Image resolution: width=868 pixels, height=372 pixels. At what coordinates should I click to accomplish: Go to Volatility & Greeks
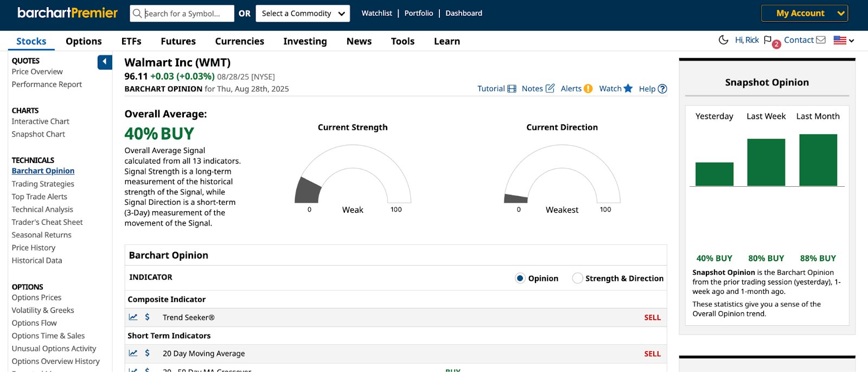pyautogui.click(x=43, y=311)
